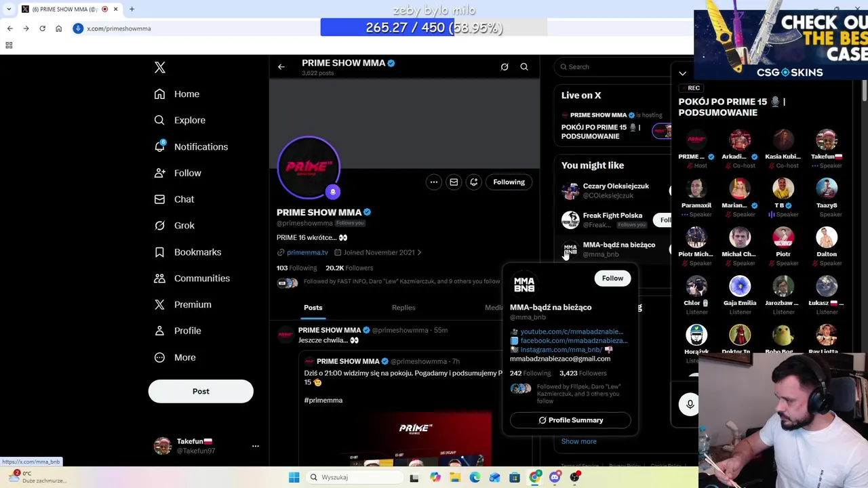This screenshot has width=868, height=488.
Task: Open instagram.com/mma_bnb link
Action: pos(561,350)
